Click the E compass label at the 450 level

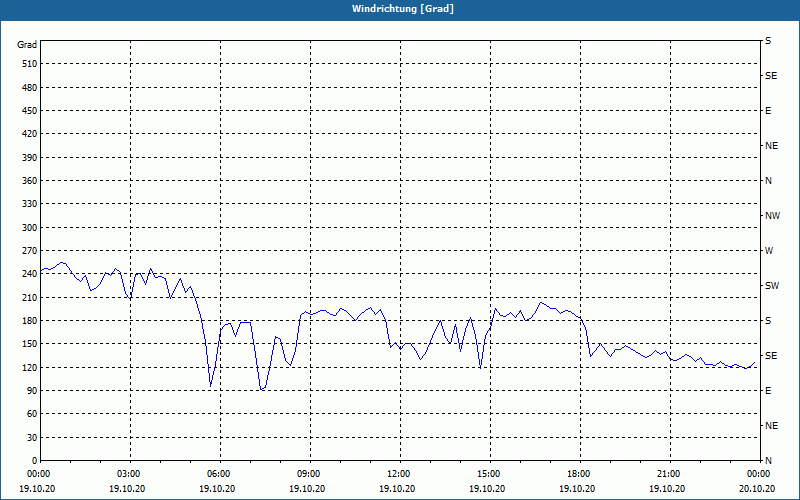(x=768, y=111)
